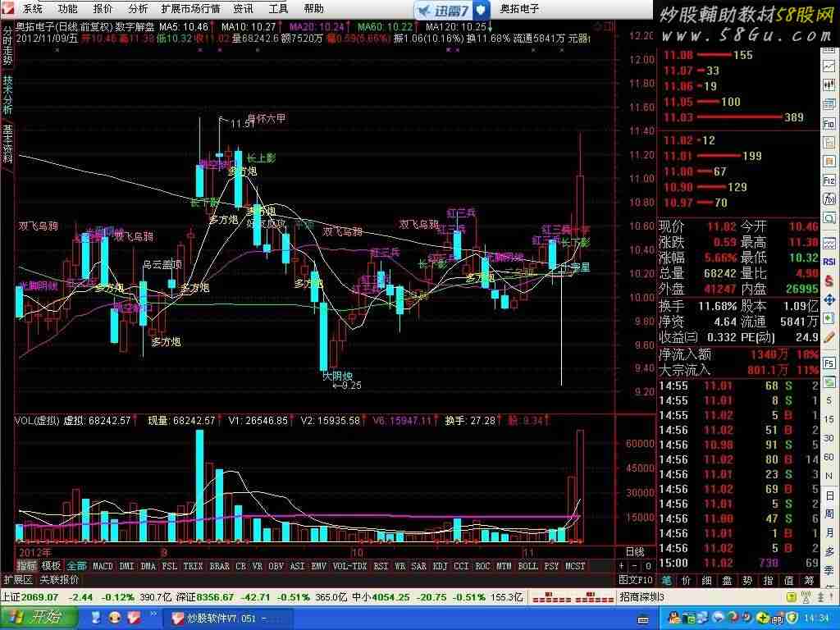Click the Fiz toolbar icon
Image resolution: width=840 pixels, height=630 pixels.
pos(829,180)
